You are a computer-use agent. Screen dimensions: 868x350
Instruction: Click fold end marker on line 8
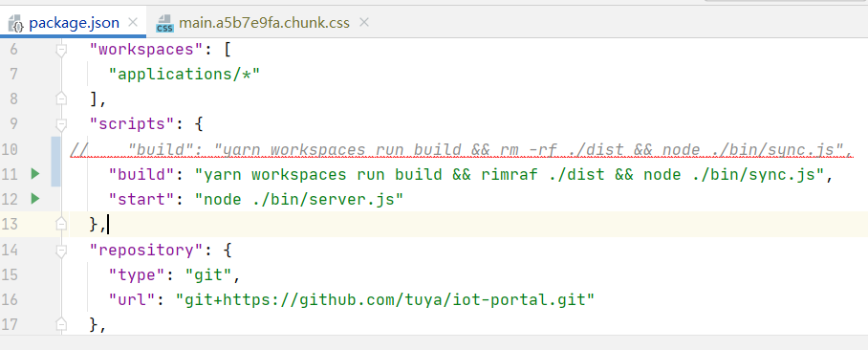(61, 98)
